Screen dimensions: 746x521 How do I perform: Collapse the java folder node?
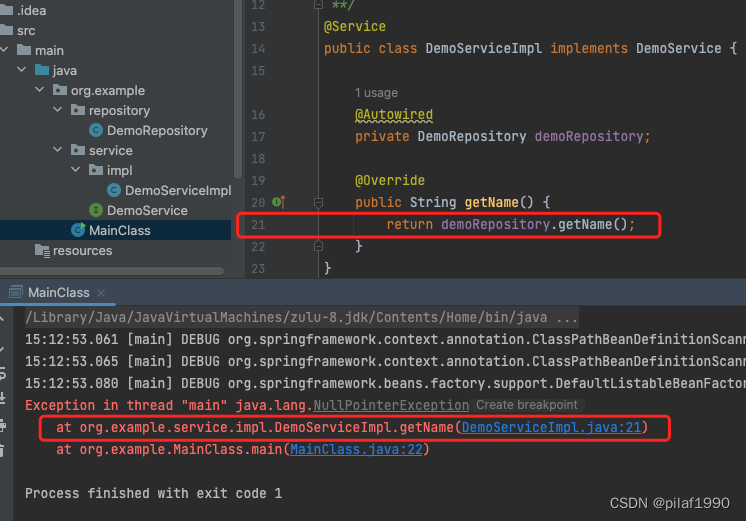(21, 69)
